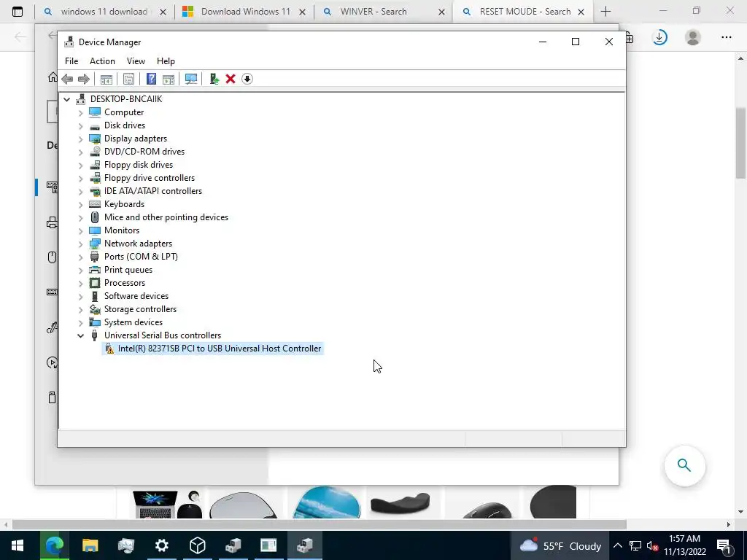Click the Show/Hide Console Tree toolbar icon
This screenshot has height=560, width=747.
(107, 79)
